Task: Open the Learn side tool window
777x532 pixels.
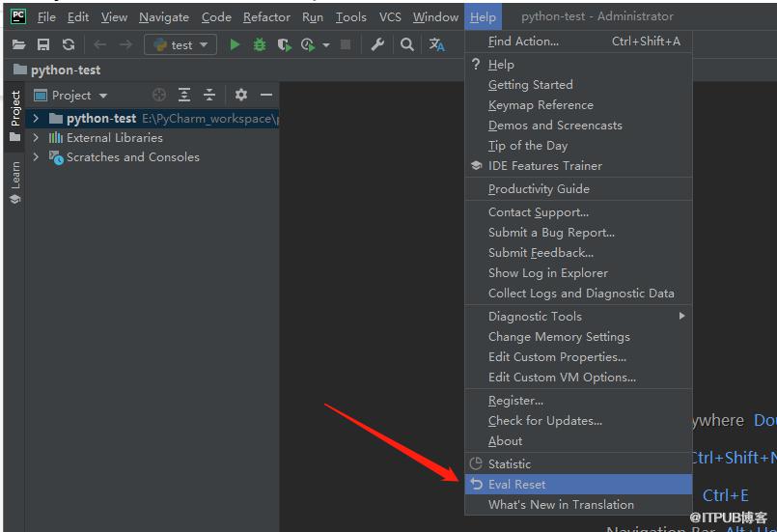Action: point(14,182)
